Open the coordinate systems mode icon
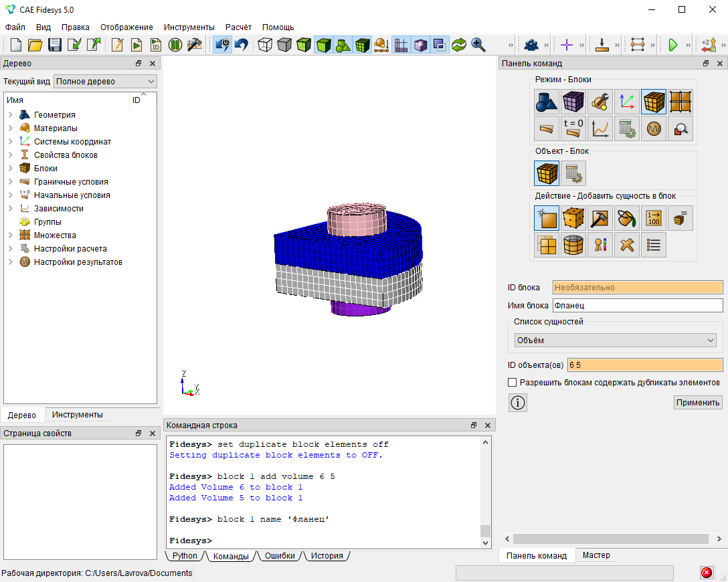 click(x=627, y=102)
